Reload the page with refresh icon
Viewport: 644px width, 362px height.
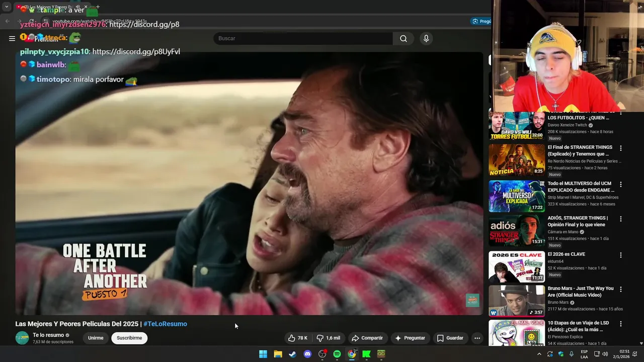pyautogui.click(x=32, y=22)
